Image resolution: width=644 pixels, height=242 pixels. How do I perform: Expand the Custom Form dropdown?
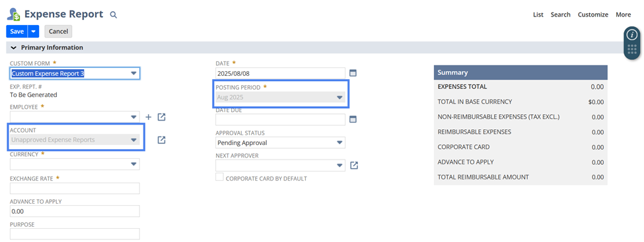(75, 73)
